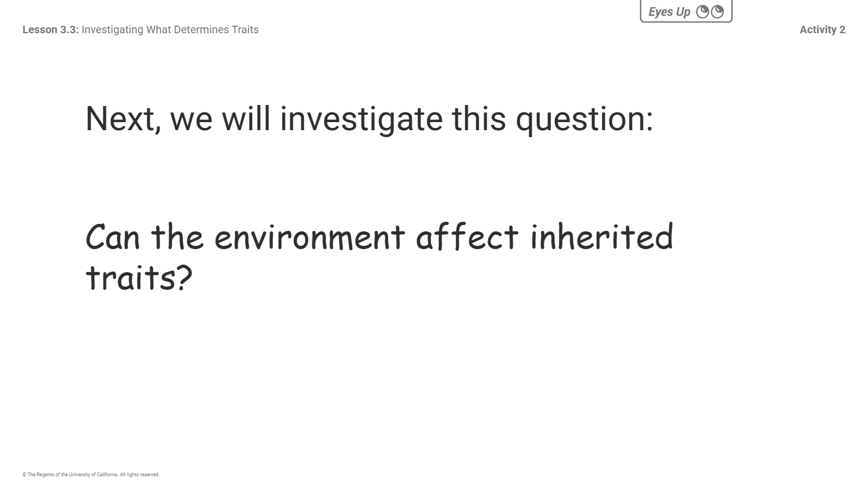Click the bold Lesson 3.3 label
The width and height of the screenshot is (868, 488).
pyautogui.click(x=50, y=30)
